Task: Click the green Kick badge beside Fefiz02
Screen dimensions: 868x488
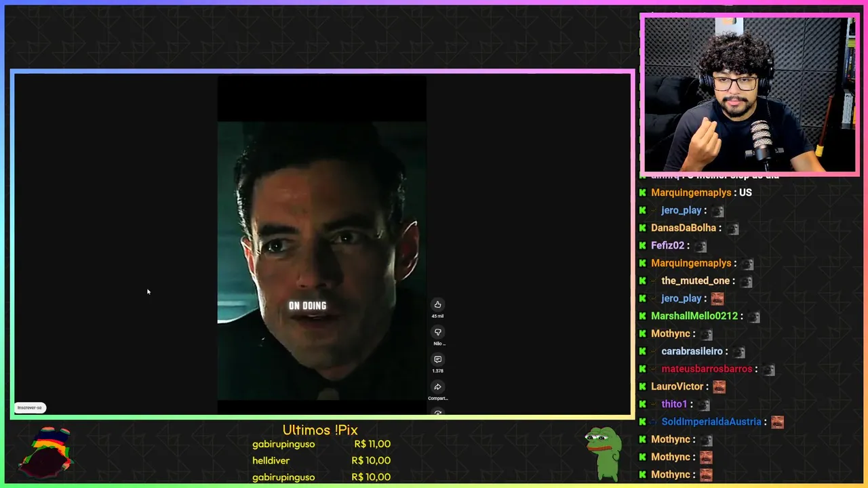Action: [x=643, y=245]
